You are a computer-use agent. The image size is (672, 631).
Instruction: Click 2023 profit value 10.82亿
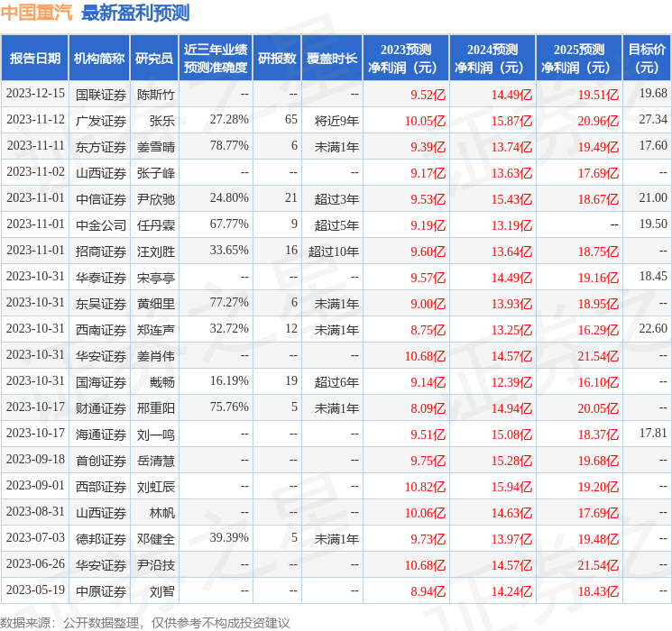click(x=425, y=487)
